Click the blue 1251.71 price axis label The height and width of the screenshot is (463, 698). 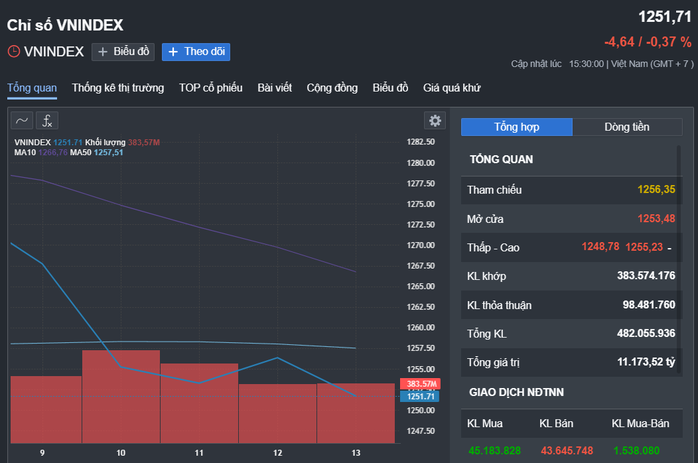420,396
